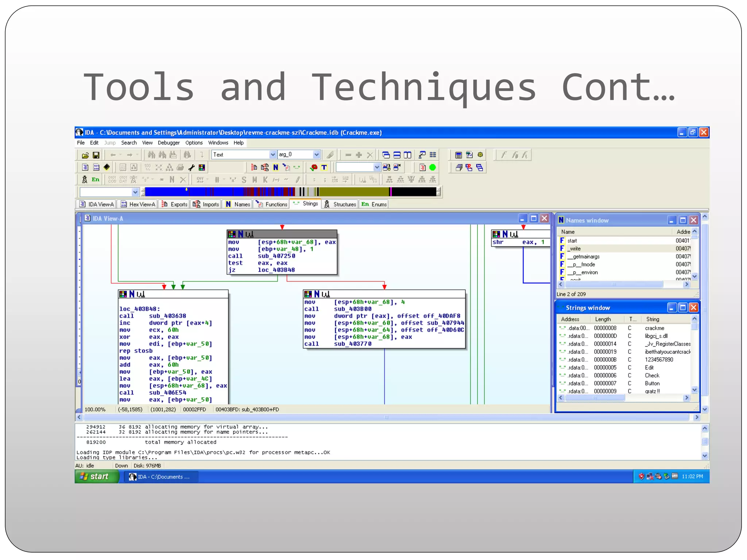Click the olive section of navigation band

[354, 192]
